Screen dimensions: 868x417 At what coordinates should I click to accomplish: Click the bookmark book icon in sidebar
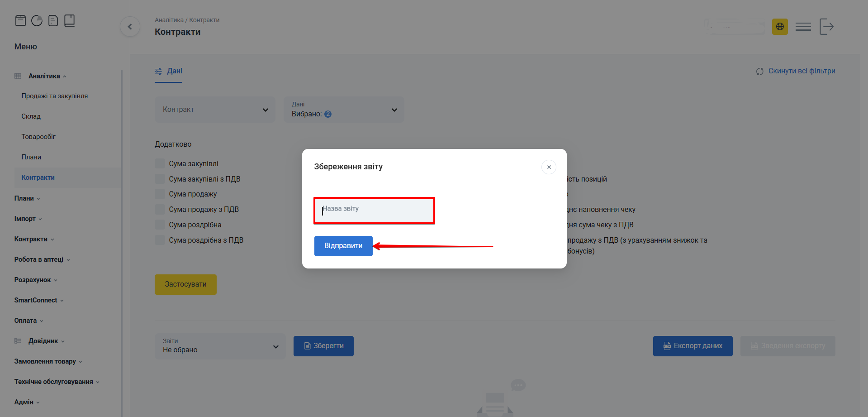[x=69, y=21]
